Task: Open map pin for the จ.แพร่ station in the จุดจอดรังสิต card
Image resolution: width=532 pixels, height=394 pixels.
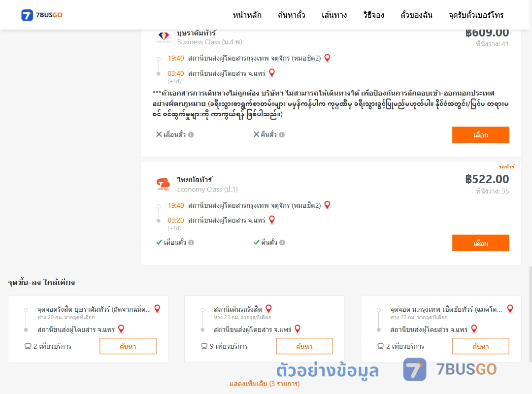Action: pyautogui.click(x=121, y=329)
